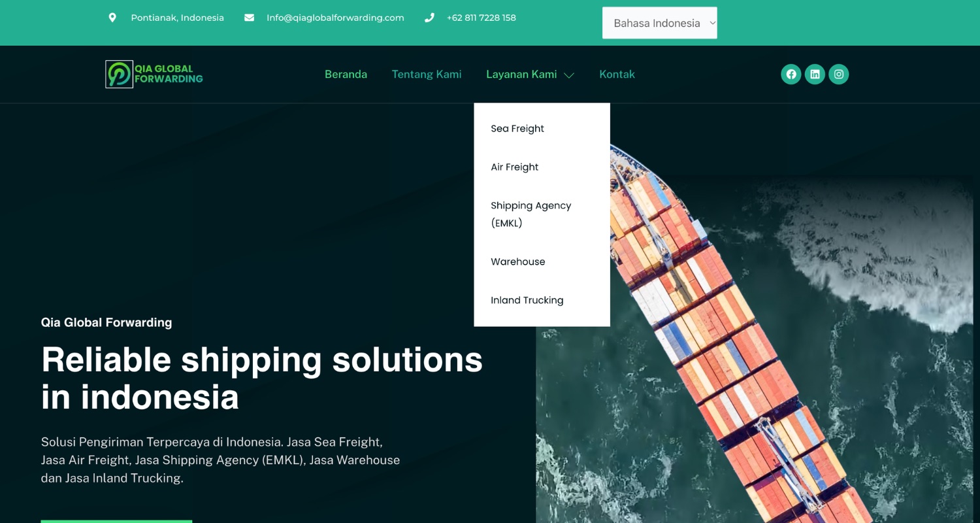Click the phone handset icon

coord(429,18)
